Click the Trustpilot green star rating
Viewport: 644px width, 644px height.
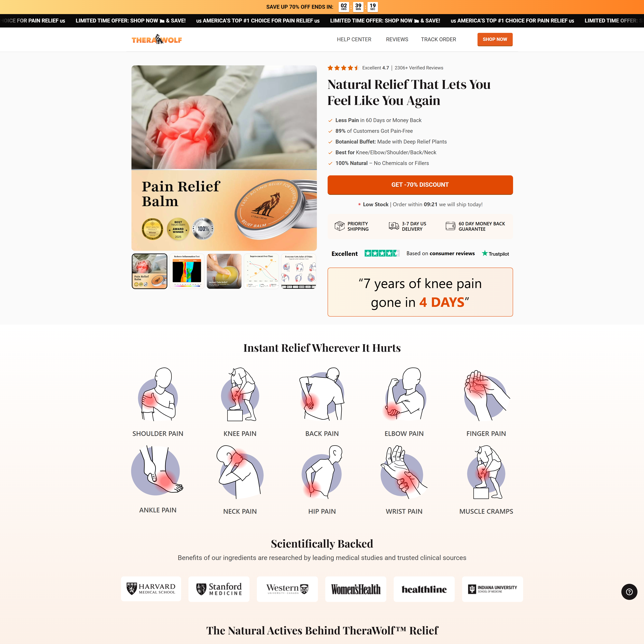coord(382,253)
